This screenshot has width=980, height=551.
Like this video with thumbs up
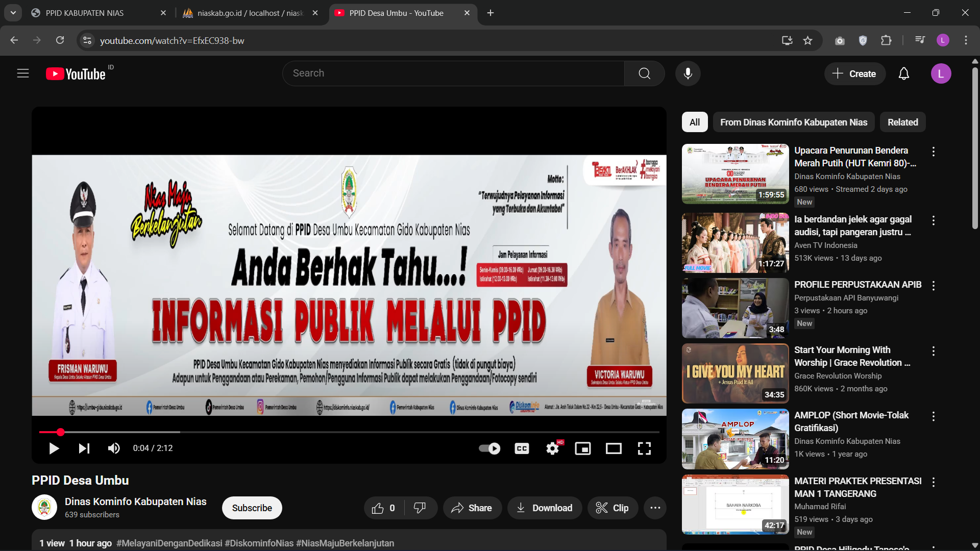click(384, 508)
